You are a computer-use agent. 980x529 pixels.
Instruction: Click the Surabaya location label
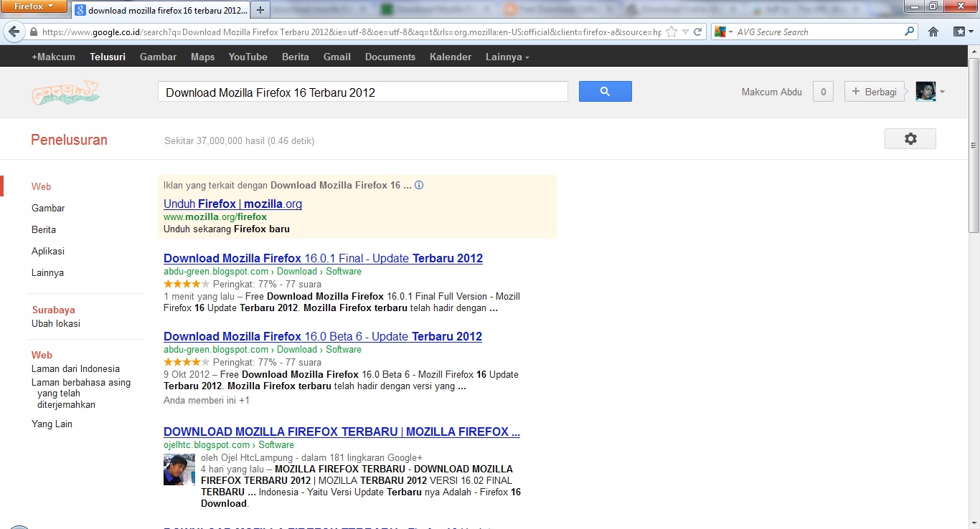point(54,310)
